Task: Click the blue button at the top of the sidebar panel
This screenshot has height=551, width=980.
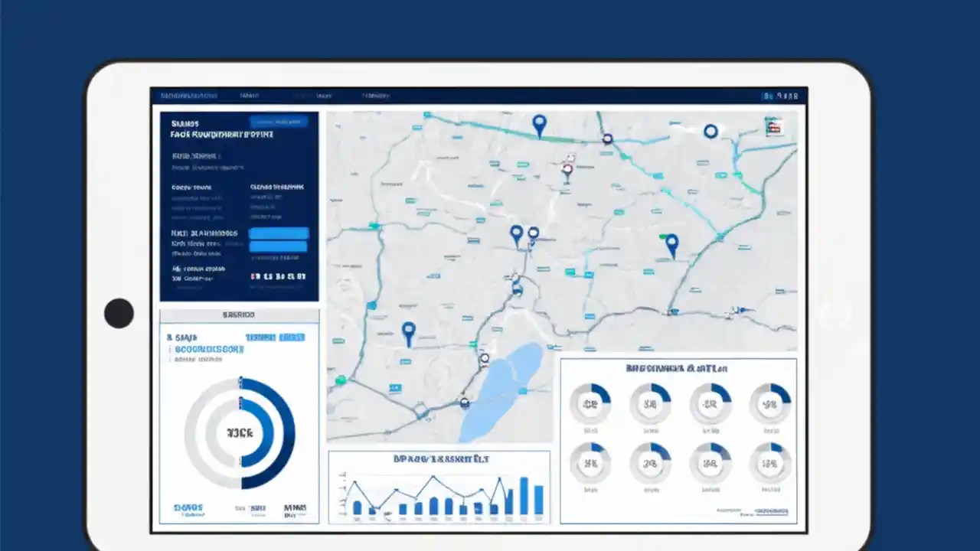Action: point(279,122)
